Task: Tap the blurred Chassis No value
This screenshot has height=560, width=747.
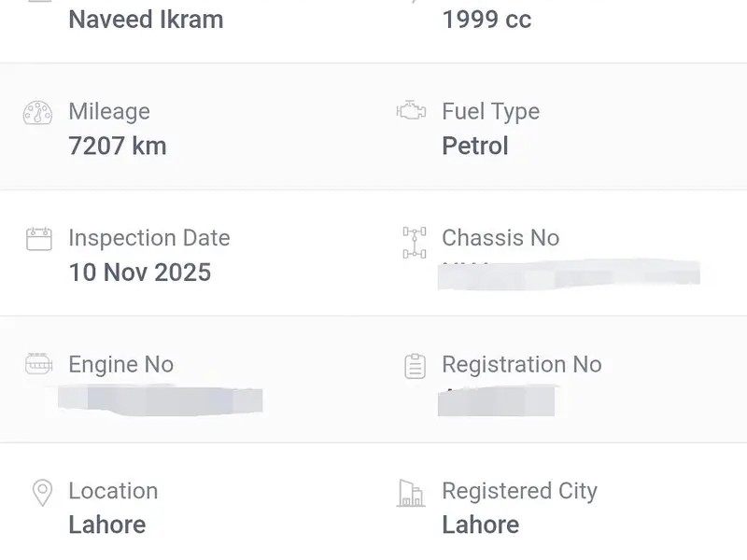Action: 570,274
